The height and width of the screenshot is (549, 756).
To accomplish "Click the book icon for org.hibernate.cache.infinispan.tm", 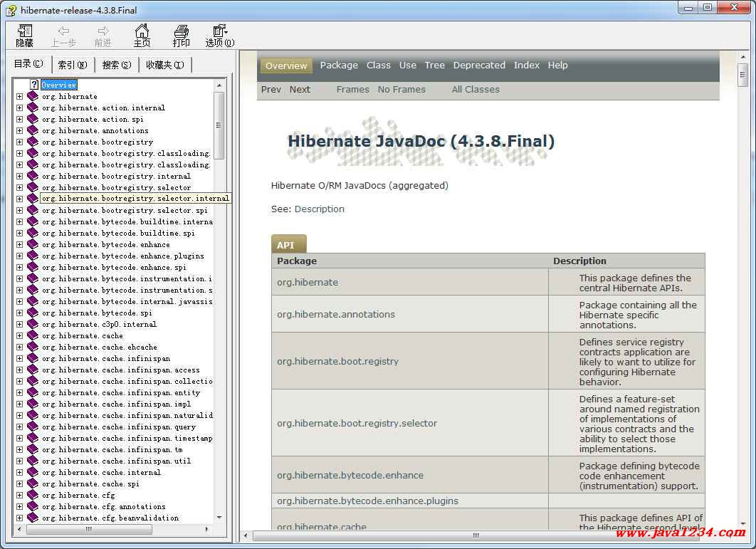I will [32, 449].
